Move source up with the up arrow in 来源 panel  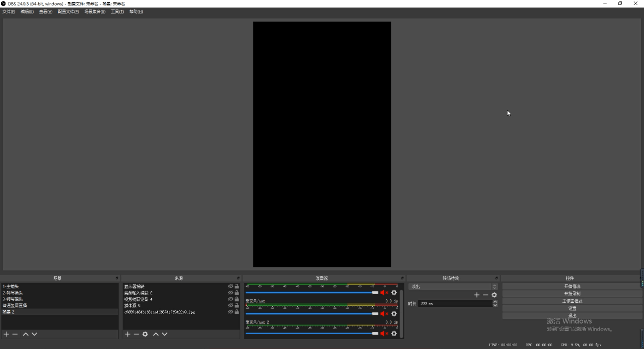[156, 334]
